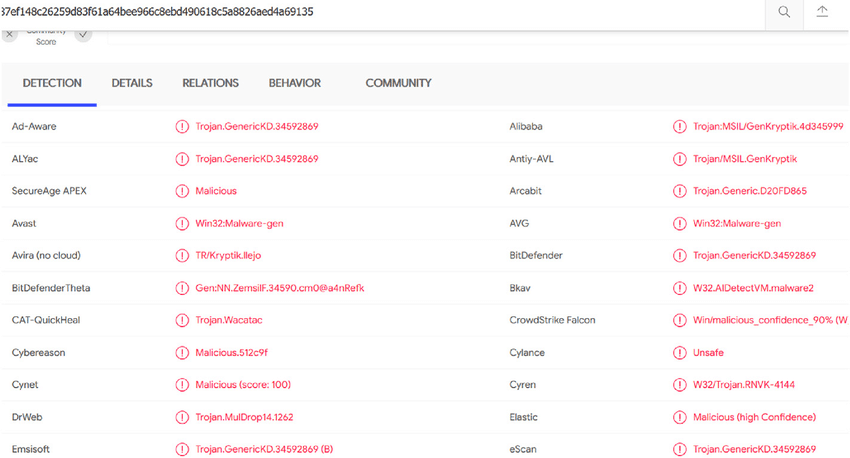850x458 pixels.
Task: Click the alert icon in SecureAge APEX row
Action: tap(182, 191)
